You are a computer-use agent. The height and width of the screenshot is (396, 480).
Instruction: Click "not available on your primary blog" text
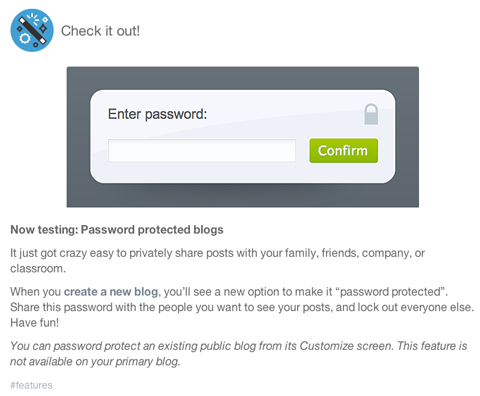click(95, 361)
